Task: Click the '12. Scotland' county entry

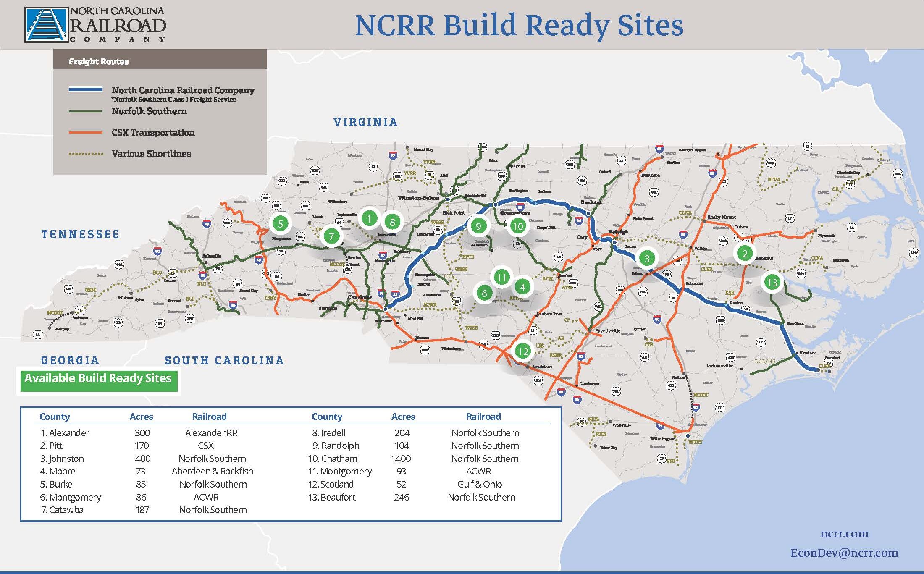Action: [x=331, y=484]
